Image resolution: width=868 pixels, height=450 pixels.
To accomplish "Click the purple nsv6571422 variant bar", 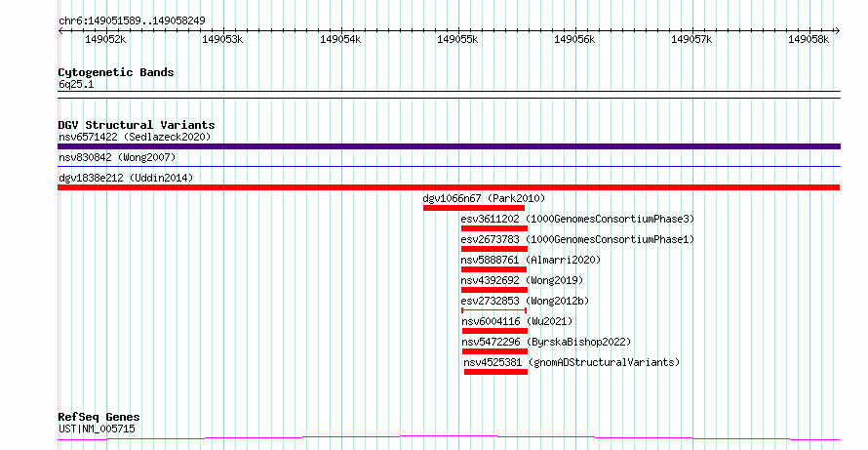I will click(449, 146).
